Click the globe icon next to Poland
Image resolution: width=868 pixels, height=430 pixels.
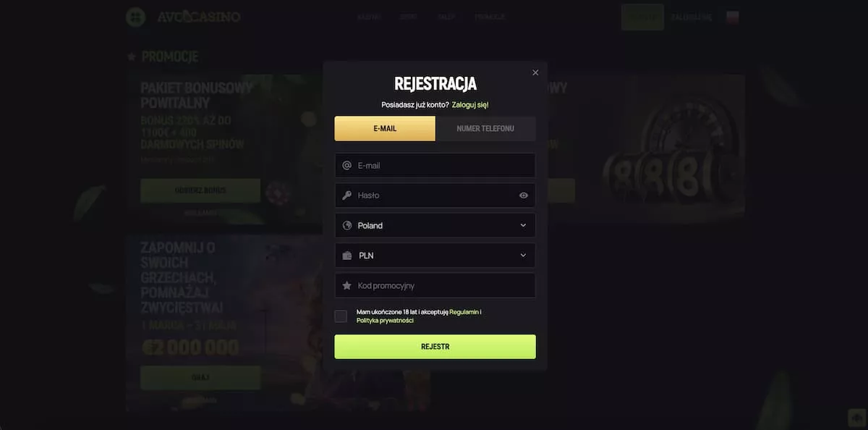point(346,225)
